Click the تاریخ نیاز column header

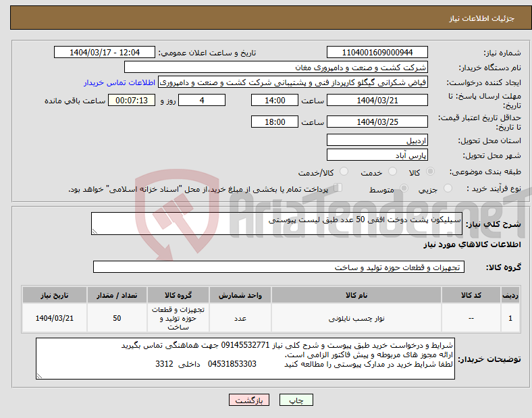tap(55, 295)
